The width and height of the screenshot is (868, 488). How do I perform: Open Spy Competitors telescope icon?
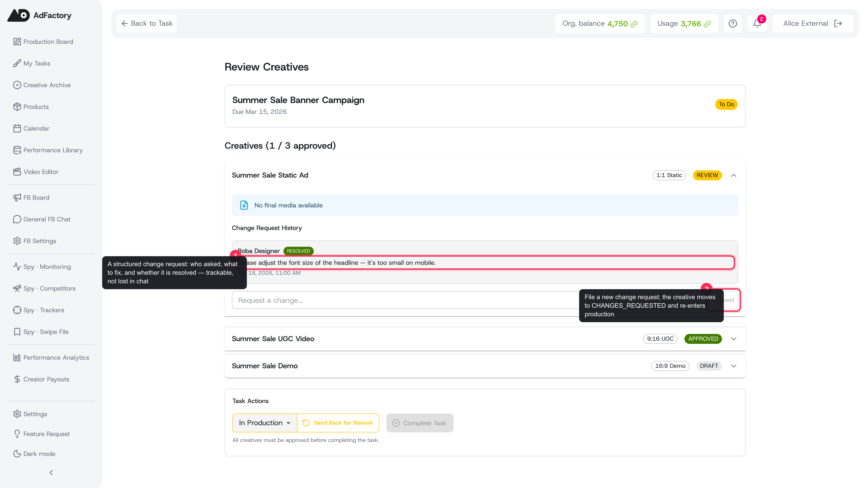coord(17,289)
